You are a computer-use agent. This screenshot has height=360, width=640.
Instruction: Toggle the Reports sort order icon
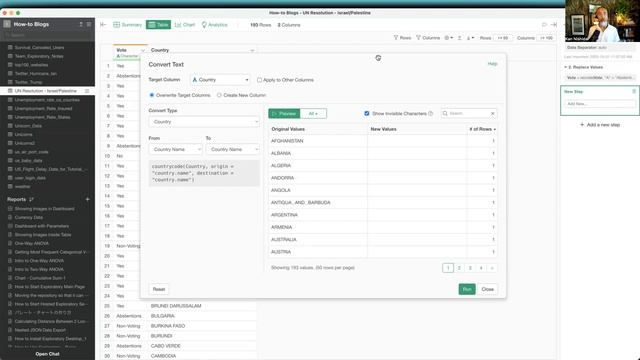[31, 199]
